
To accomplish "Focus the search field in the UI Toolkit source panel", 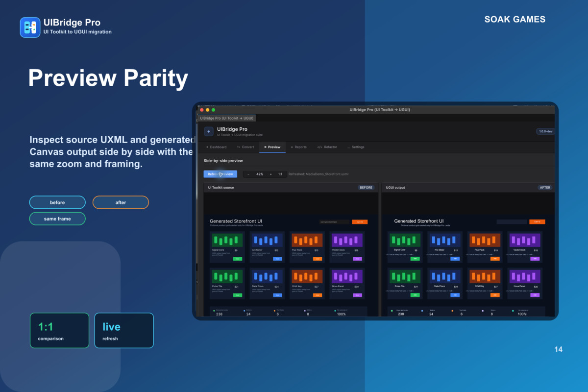I will [x=334, y=222].
